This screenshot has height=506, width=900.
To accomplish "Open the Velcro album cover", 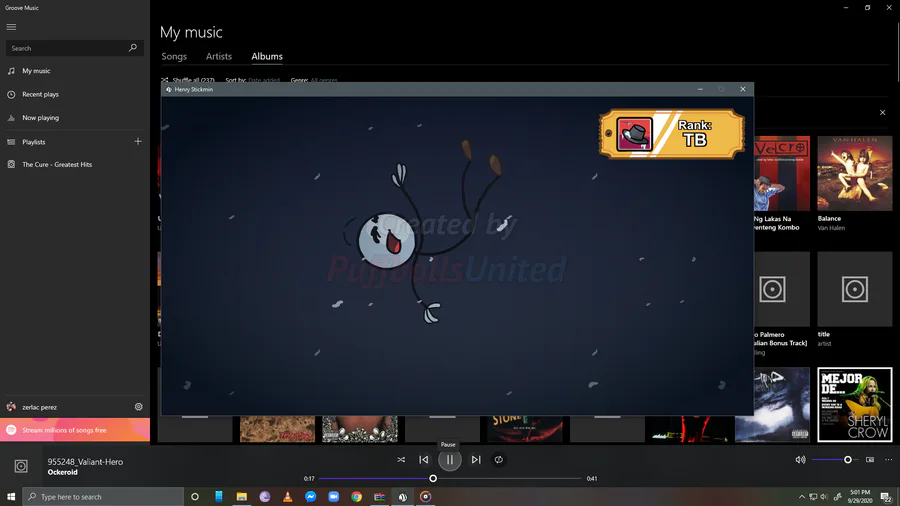I will tap(782, 173).
